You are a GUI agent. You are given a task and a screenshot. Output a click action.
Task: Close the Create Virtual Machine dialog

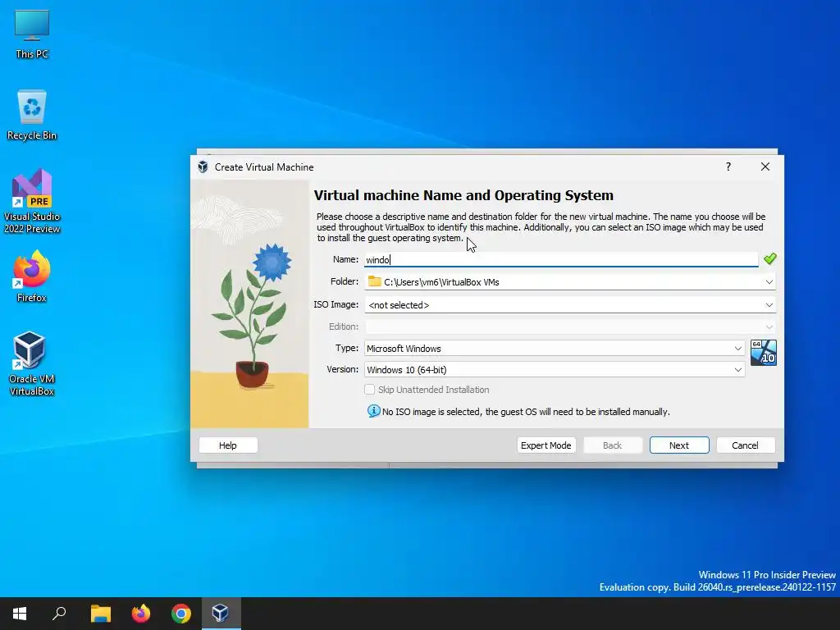[765, 167]
